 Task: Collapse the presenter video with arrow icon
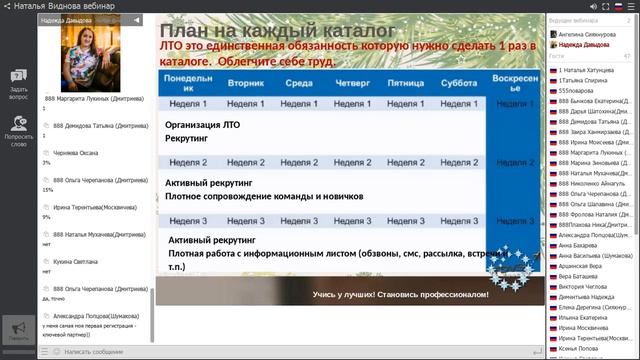click(x=137, y=20)
